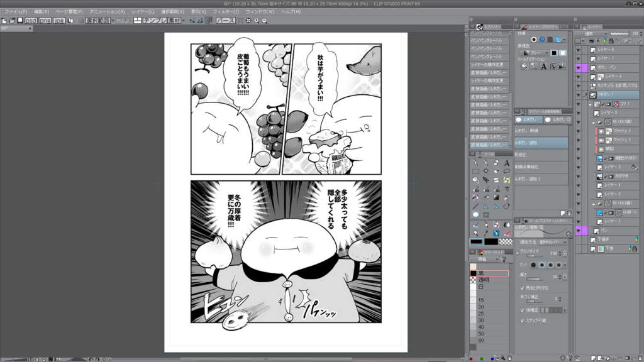Viewport: 644px width, 362px height.
Task: Toggle visibility of レイヤー 8
Action: (x=579, y=50)
